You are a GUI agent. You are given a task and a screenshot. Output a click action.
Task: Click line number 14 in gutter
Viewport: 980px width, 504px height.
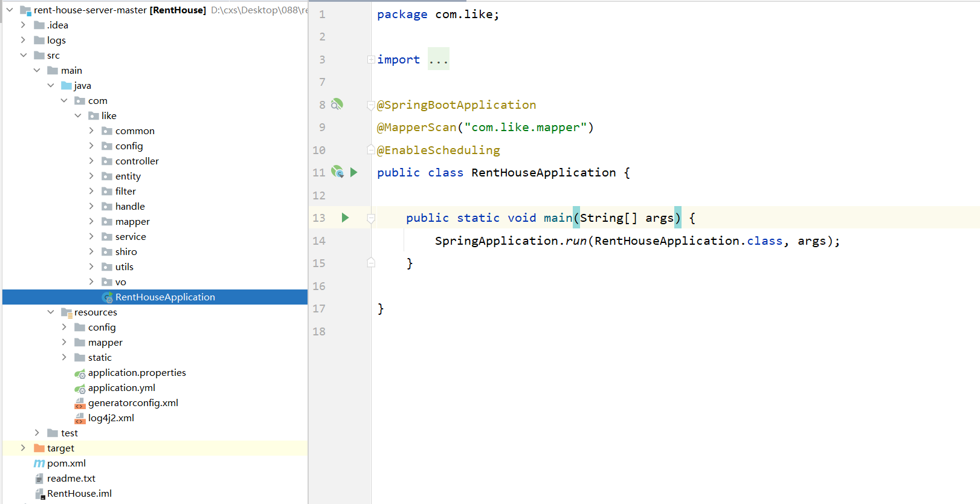click(319, 241)
